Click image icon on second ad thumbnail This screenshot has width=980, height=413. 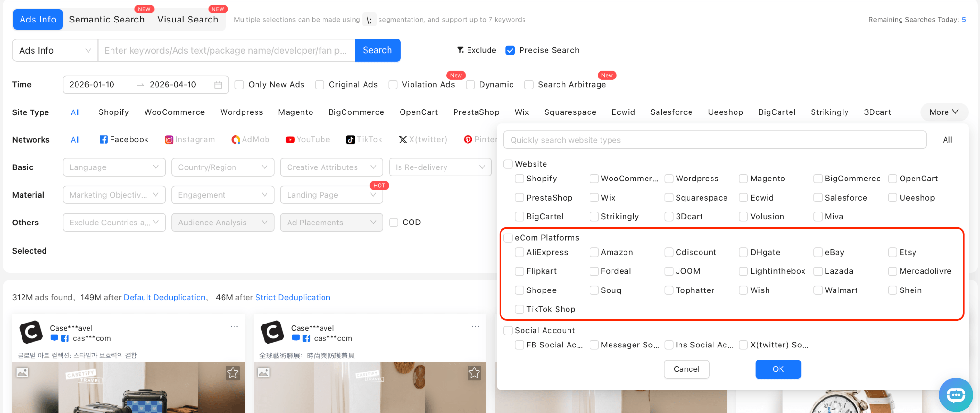click(264, 372)
